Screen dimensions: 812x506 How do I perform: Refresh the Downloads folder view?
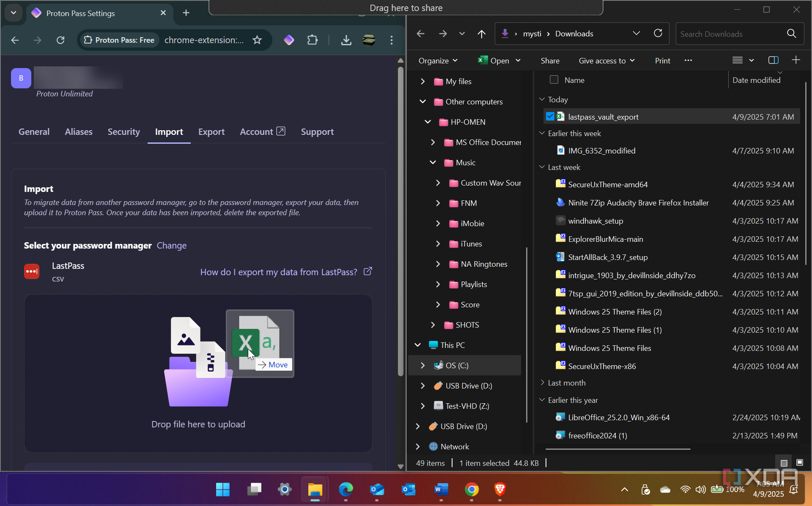(x=658, y=33)
